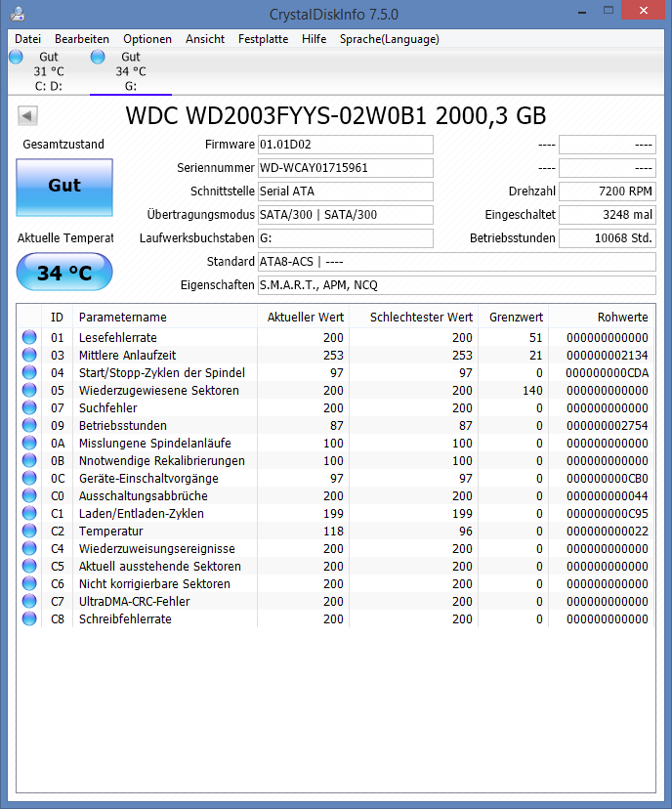Click the Drehzahl value 7200 RPM
Screen dimensions: 672x809
(608, 192)
